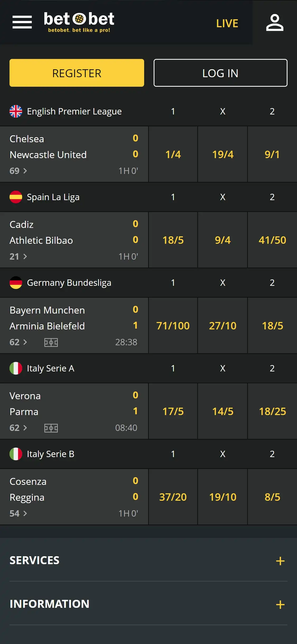Click the Spain flag icon for La Liga

[16, 197]
